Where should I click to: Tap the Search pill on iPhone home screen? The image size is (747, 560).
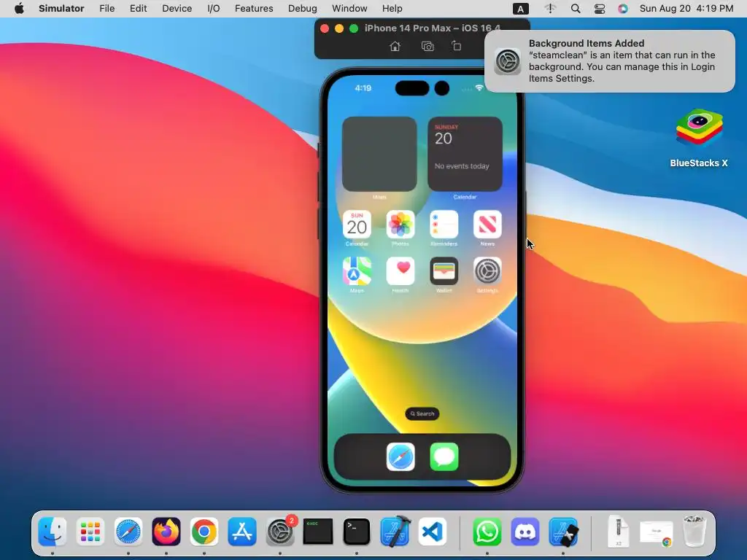[x=422, y=414]
